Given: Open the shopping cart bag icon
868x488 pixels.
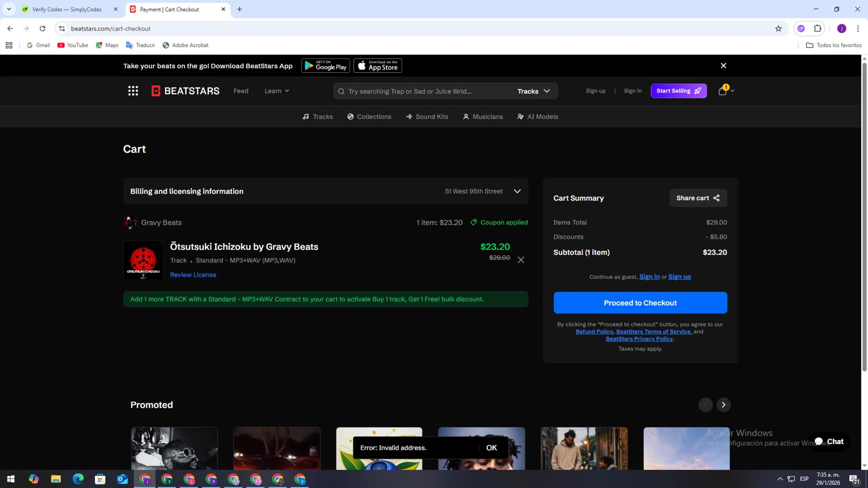Looking at the screenshot, I should [722, 91].
